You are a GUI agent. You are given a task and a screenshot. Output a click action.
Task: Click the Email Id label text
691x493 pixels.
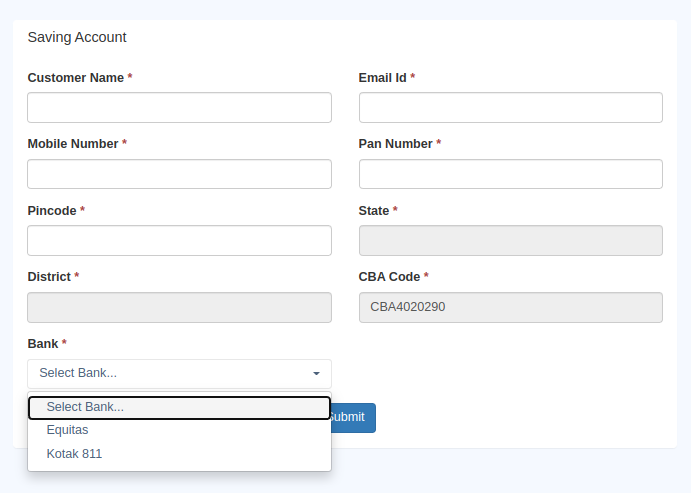pyautogui.click(x=382, y=78)
